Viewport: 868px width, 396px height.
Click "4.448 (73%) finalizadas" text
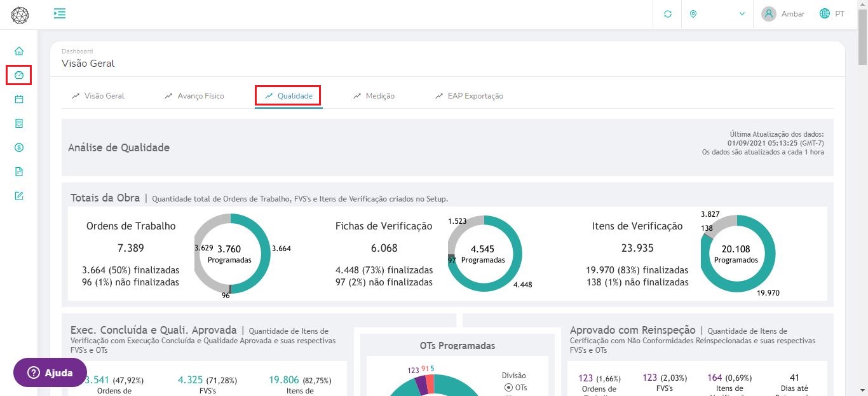point(384,270)
